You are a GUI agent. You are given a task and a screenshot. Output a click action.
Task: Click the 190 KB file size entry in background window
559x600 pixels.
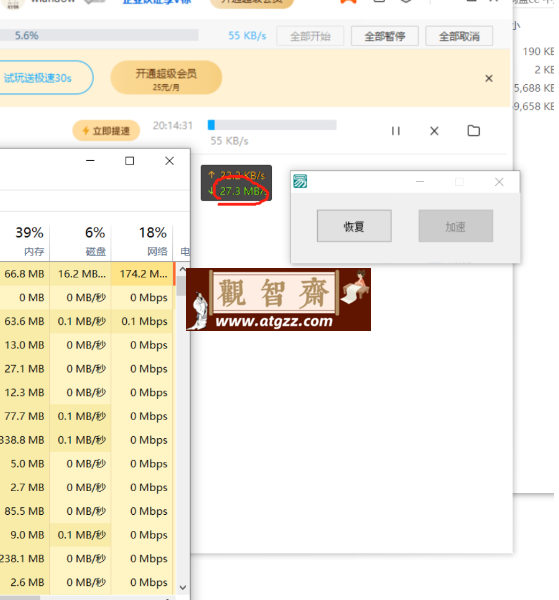click(538, 51)
